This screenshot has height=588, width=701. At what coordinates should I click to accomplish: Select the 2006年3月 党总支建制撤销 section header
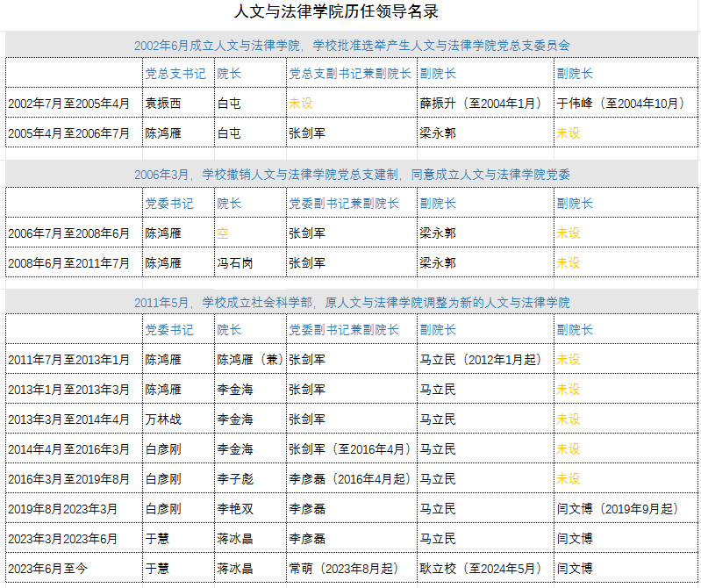(352, 175)
